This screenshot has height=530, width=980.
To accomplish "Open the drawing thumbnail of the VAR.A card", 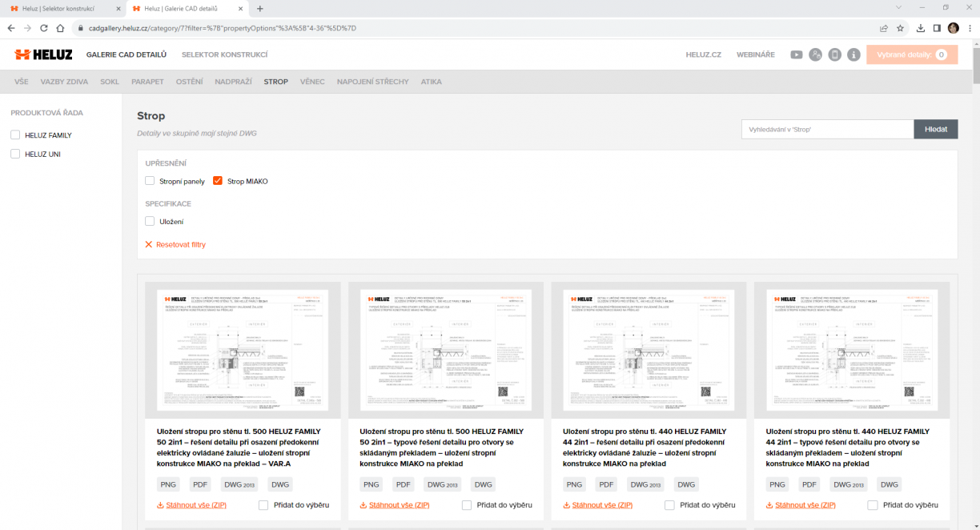I will (243, 350).
